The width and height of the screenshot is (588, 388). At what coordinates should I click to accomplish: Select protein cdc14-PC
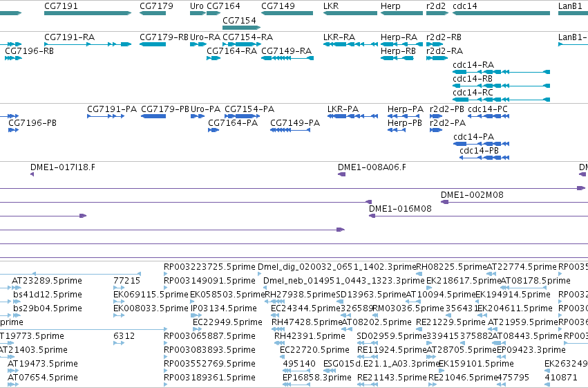[x=488, y=109]
